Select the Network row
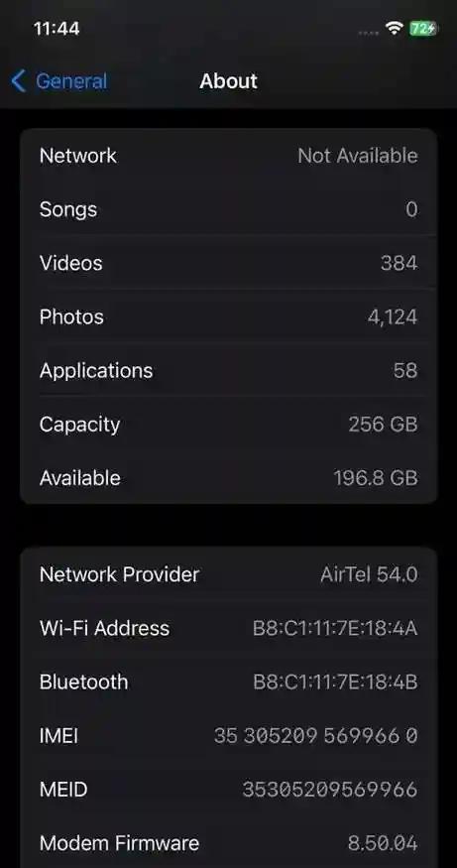The height and width of the screenshot is (868, 457). tap(228, 156)
